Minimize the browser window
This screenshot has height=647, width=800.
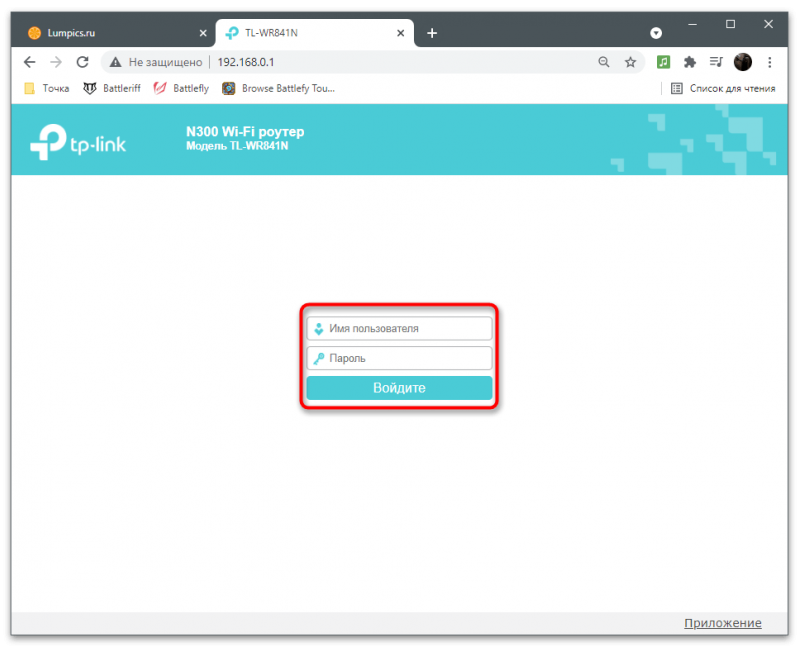[x=692, y=24]
